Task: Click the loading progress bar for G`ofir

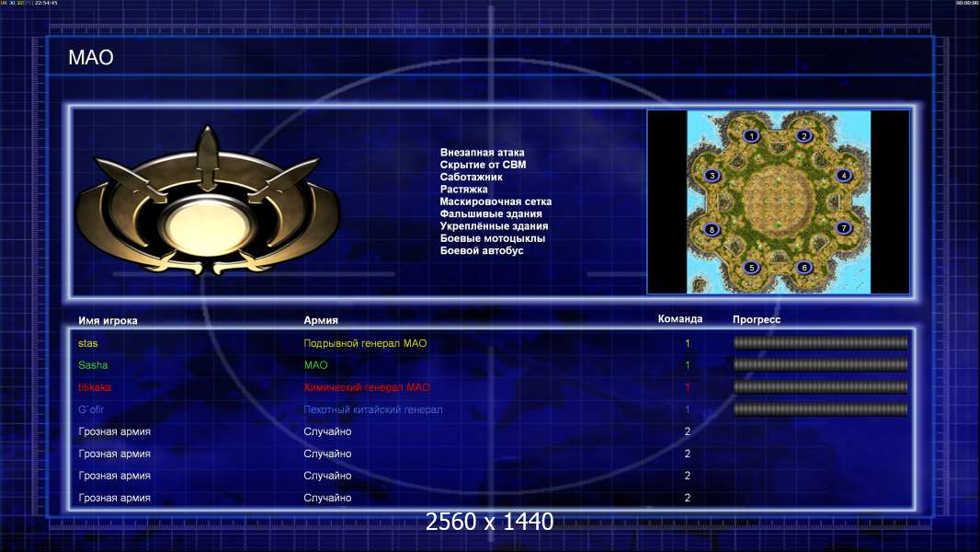Action: [820, 409]
